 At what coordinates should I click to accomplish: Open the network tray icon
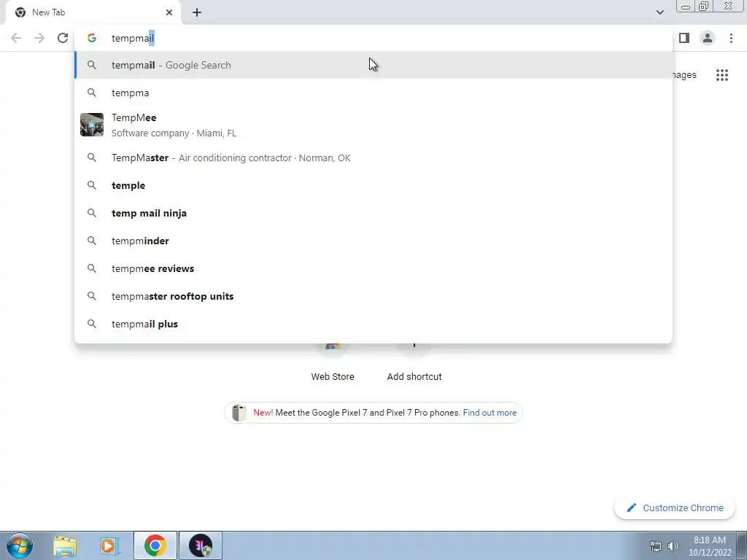tap(656, 546)
